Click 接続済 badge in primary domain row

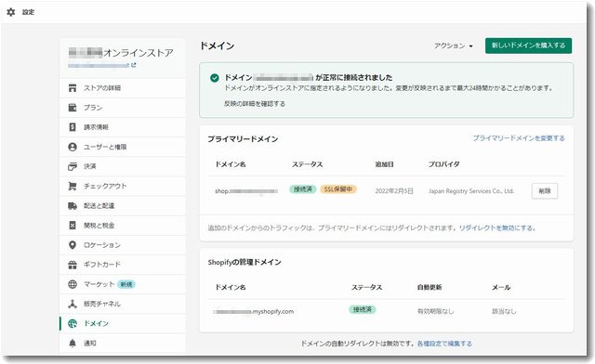[302, 189]
